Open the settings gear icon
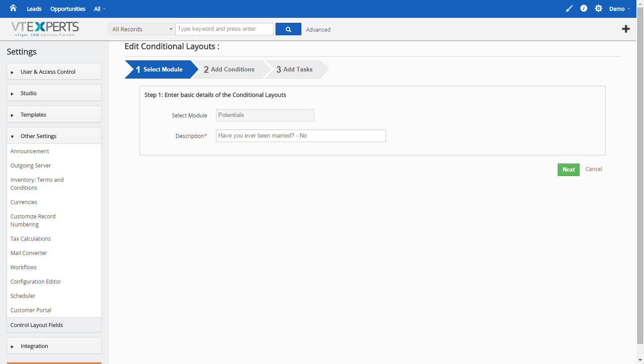This screenshot has width=644, height=364. click(598, 8)
